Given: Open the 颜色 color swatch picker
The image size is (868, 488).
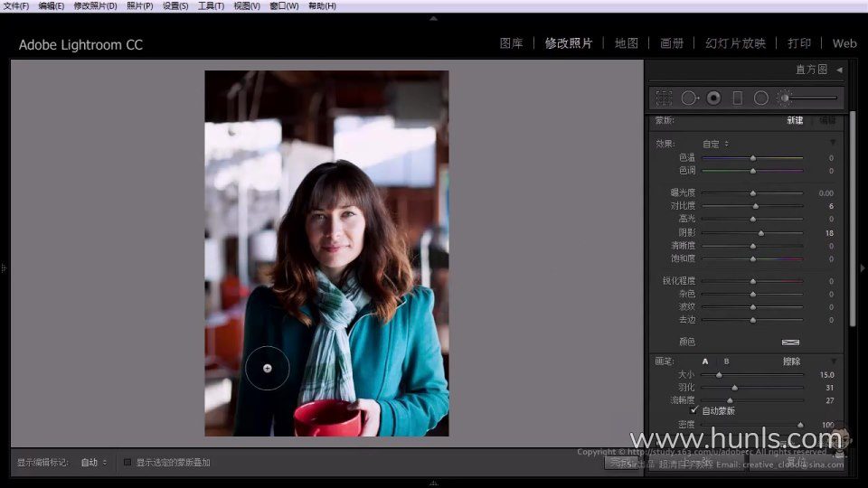Looking at the screenshot, I should pos(790,342).
